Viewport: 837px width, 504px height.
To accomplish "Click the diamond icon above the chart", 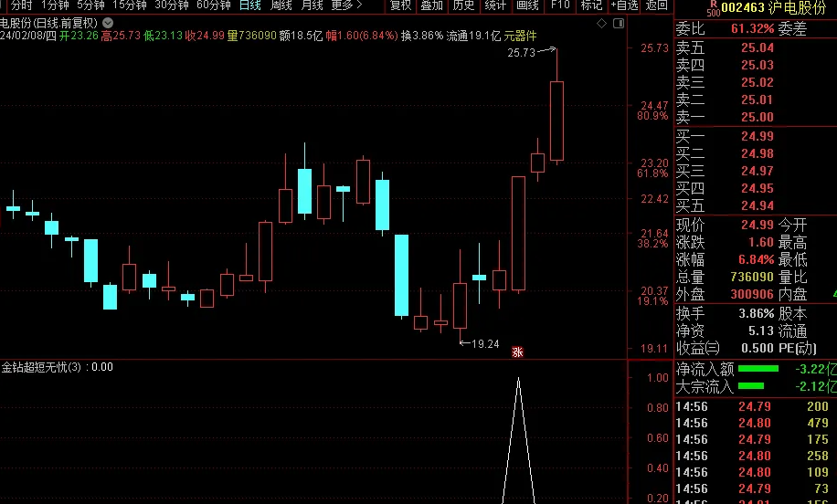I will (x=601, y=24).
